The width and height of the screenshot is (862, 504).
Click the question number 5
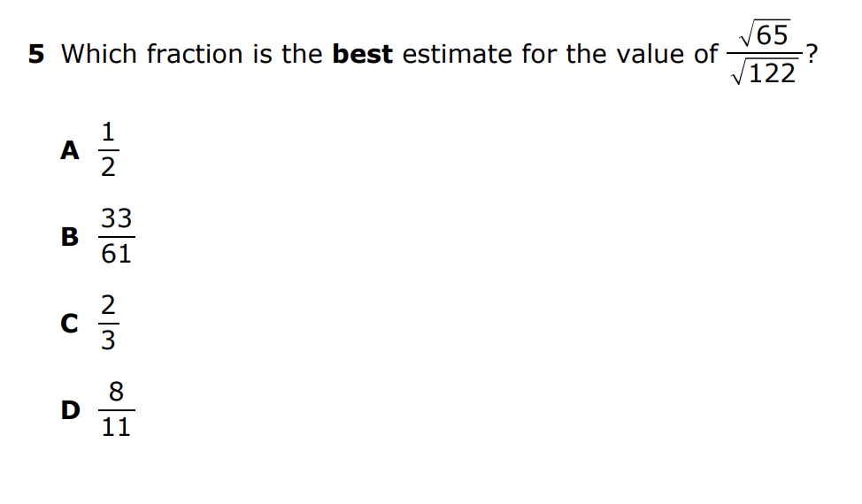(x=35, y=55)
